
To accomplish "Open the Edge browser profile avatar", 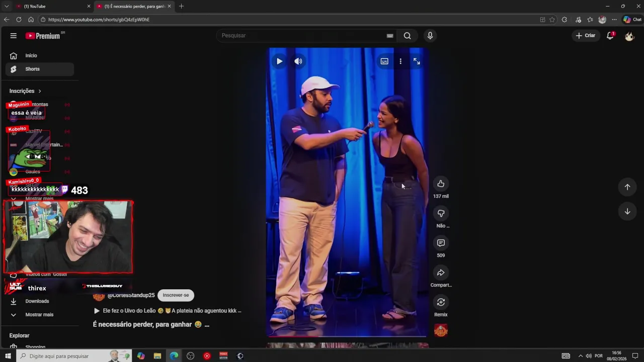I will point(602,20).
